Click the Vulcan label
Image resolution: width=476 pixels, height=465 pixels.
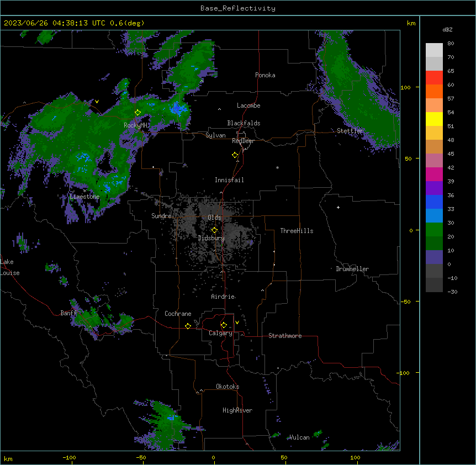click(299, 437)
